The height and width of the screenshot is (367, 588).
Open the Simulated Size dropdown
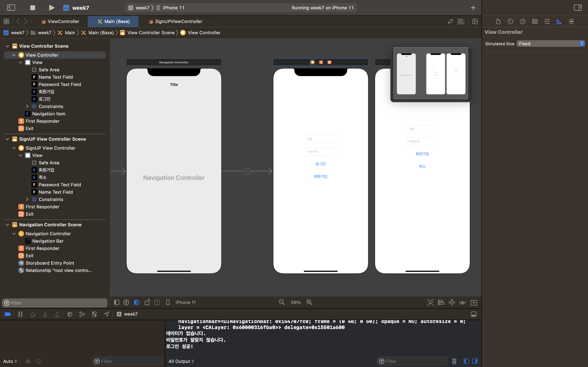[550, 44]
